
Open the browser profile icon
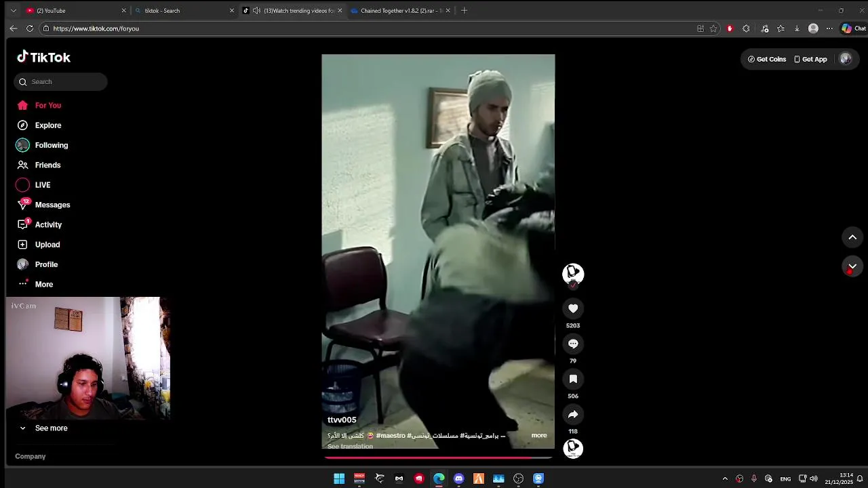pyautogui.click(x=813, y=28)
